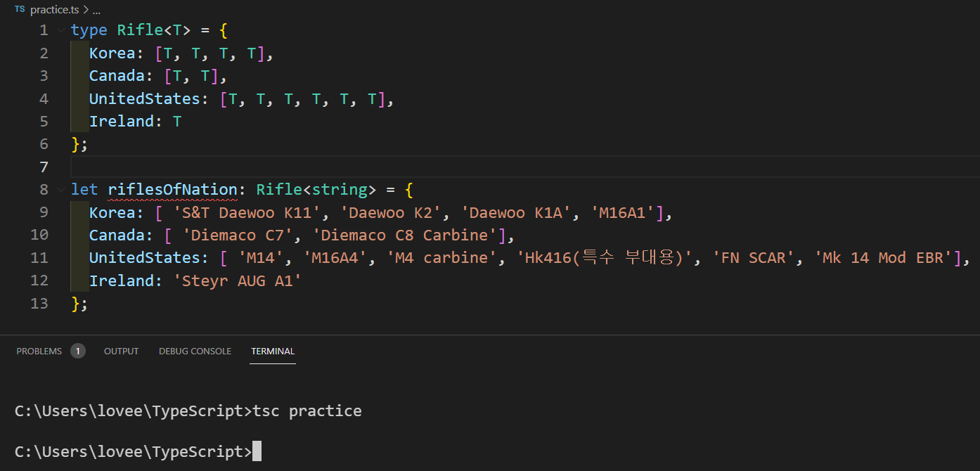
Task: Open the DEBUG CONSOLE tab
Action: (195, 351)
